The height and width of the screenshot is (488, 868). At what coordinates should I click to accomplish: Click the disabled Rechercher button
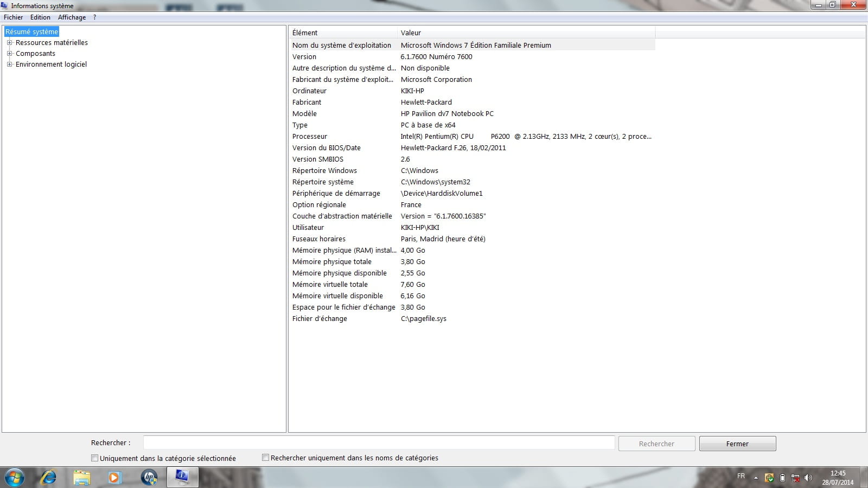point(656,444)
